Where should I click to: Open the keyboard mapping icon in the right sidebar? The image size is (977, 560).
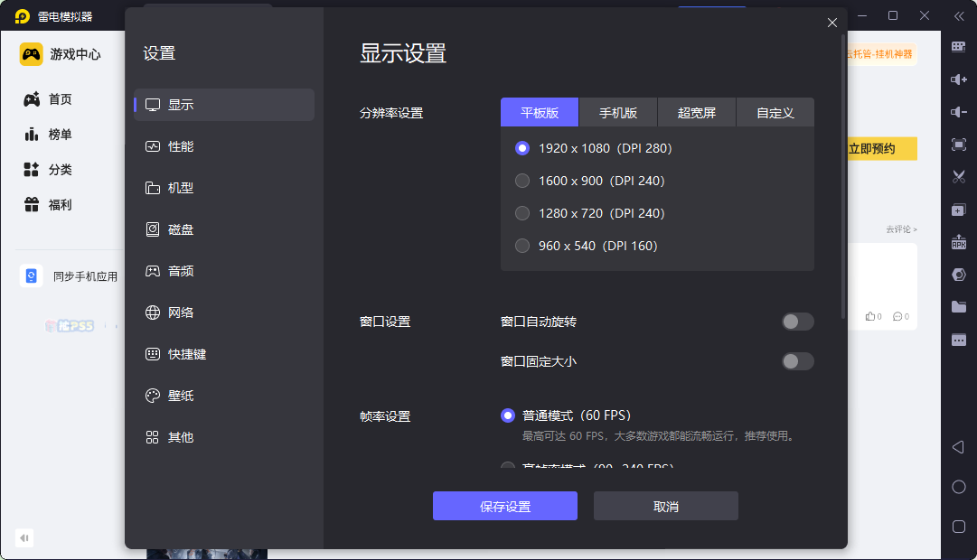coord(959,46)
